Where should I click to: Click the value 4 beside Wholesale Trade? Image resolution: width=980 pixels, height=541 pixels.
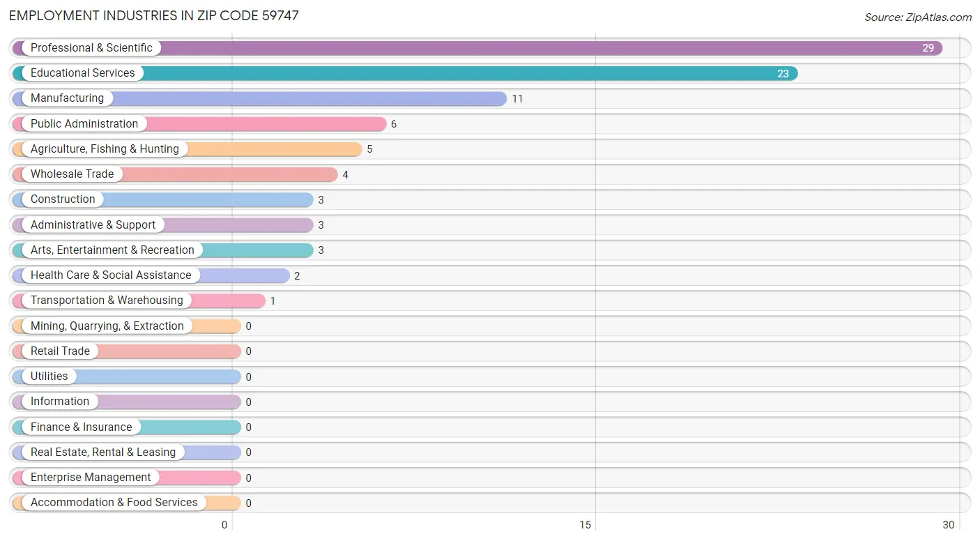coord(345,175)
